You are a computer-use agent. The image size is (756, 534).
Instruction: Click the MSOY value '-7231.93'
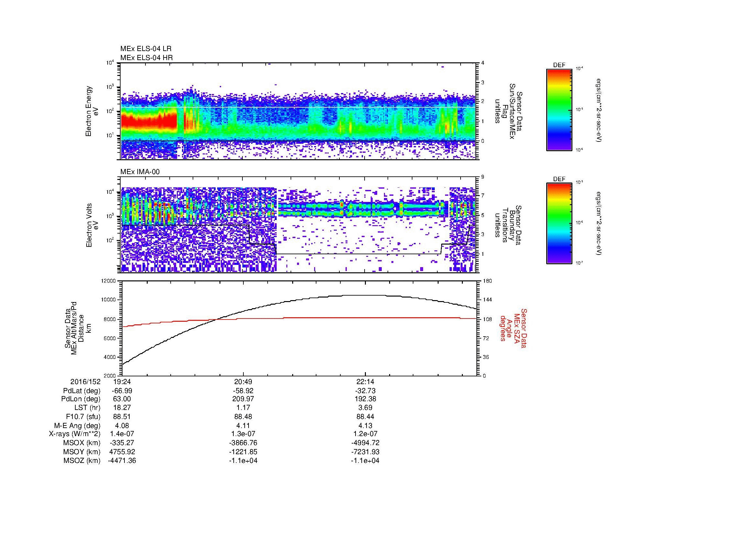click(x=365, y=452)
